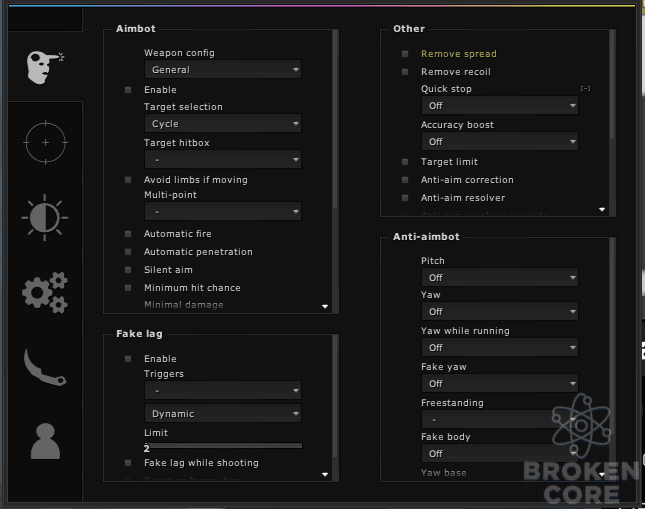Open Target selection Cycle dropdown
The width and height of the screenshot is (645, 509).
point(223,123)
